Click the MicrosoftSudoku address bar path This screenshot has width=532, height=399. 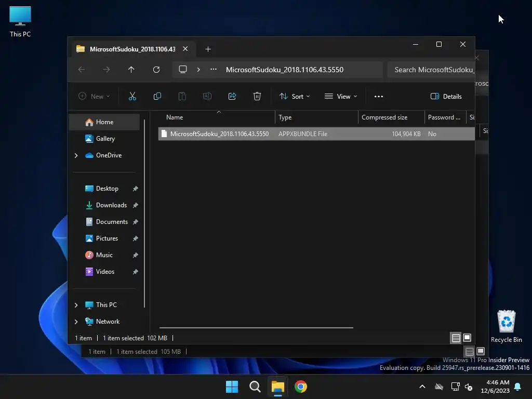click(x=284, y=70)
